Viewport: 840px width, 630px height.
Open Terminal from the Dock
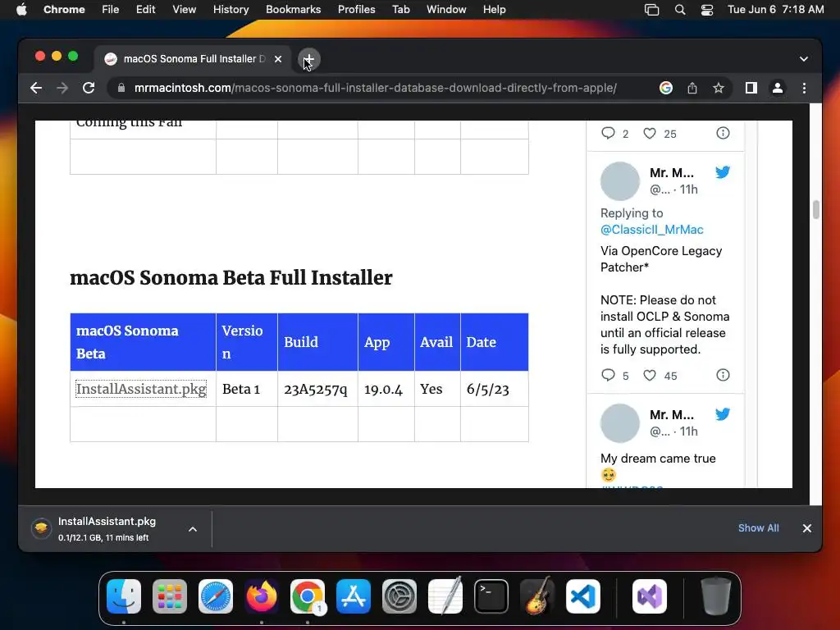click(x=491, y=596)
